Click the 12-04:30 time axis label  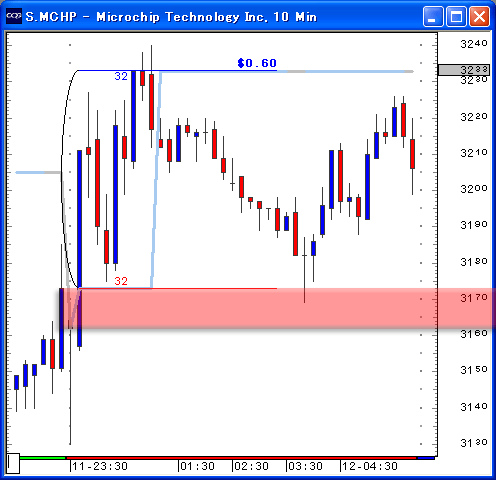(x=370, y=466)
